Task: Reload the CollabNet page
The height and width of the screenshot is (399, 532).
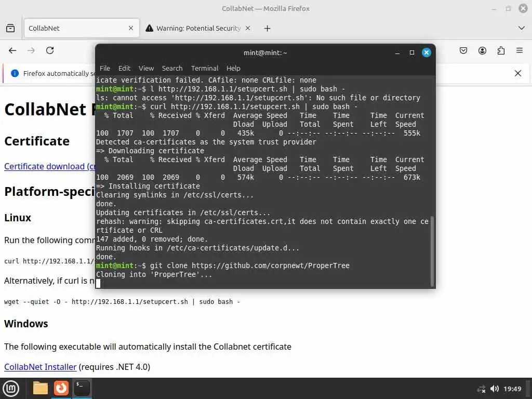Action: coord(50,50)
